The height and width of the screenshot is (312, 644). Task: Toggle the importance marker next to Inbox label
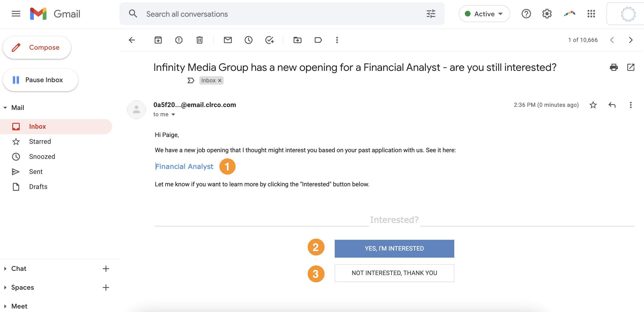(190, 80)
